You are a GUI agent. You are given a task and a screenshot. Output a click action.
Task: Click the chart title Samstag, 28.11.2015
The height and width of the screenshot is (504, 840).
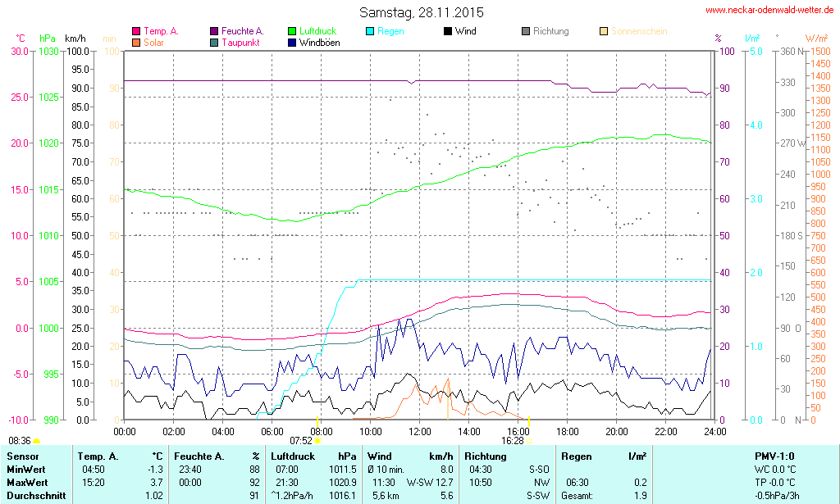click(x=422, y=12)
